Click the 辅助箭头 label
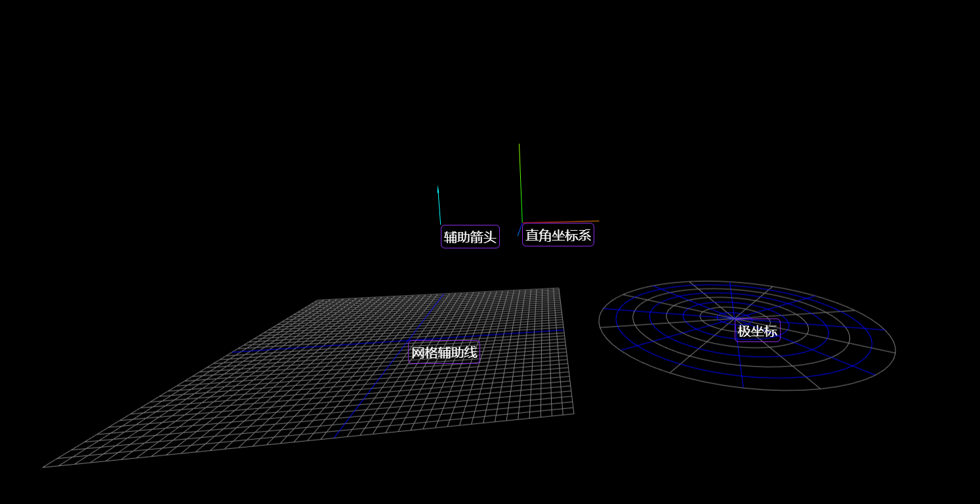This screenshot has width=980, height=504. click(x=470, y=237)
